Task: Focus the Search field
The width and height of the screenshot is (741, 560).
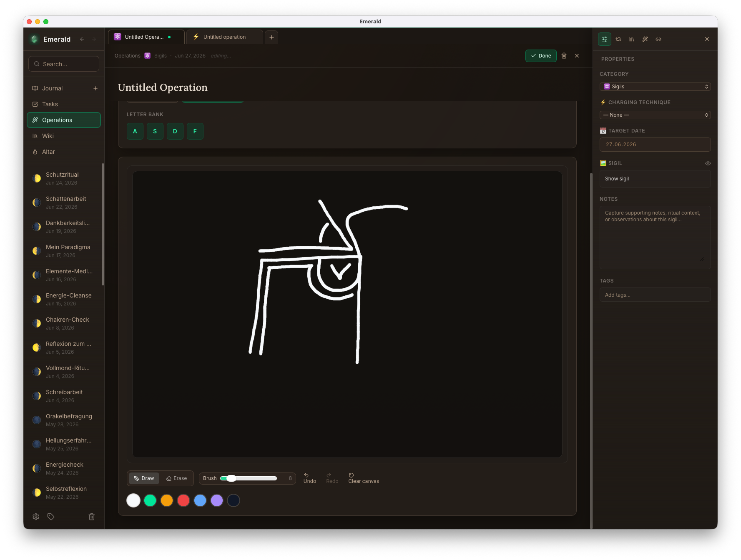Action: (x=64, y=64)
